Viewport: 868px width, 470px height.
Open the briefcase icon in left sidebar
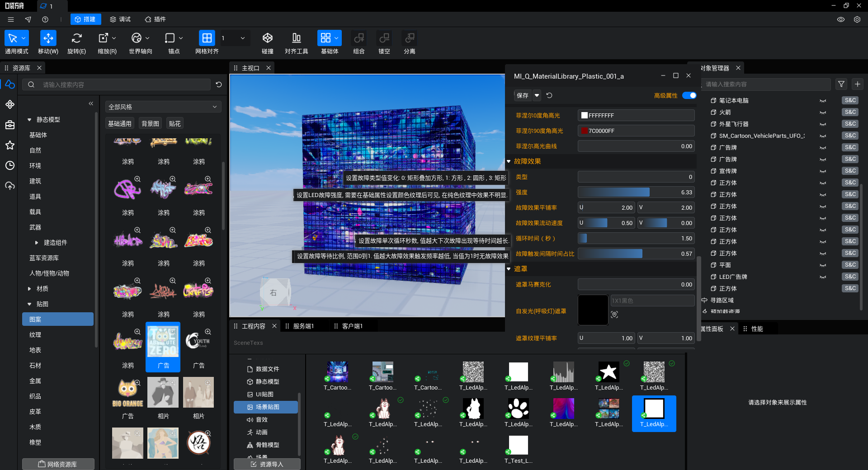pos(10,125)
